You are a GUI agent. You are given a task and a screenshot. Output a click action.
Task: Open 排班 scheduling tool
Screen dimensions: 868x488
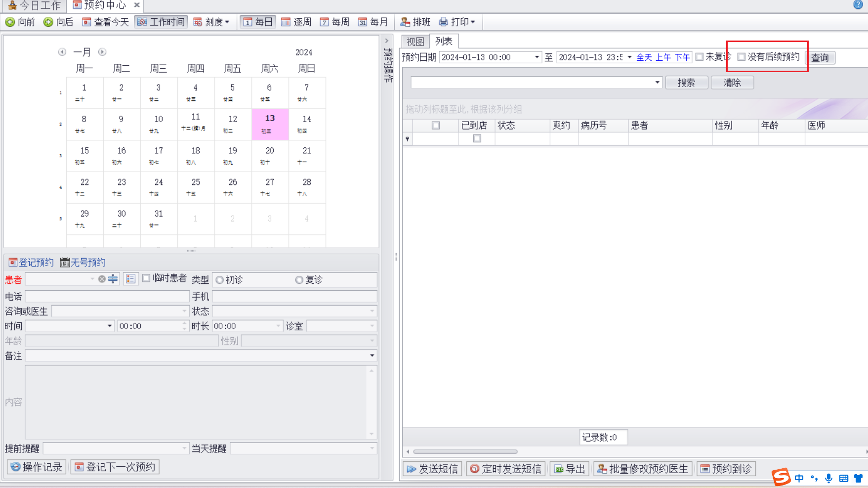(x=415, y=22)
